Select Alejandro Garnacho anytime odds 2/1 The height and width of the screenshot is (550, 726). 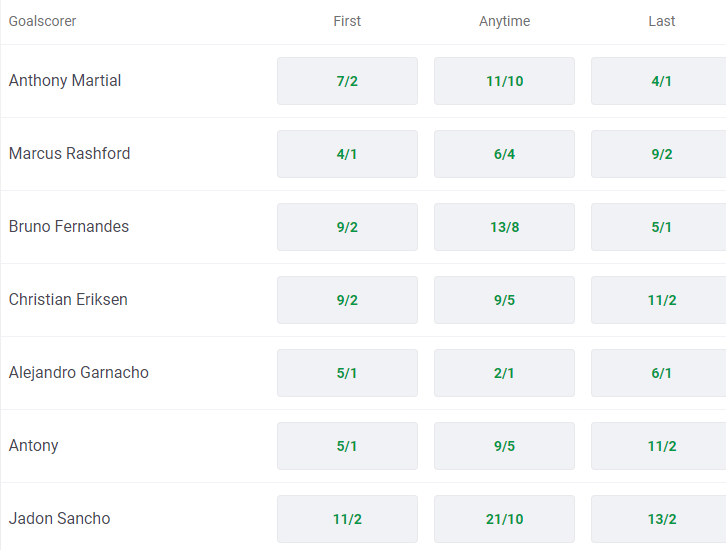pyautogui.click(x=504, y=373)
